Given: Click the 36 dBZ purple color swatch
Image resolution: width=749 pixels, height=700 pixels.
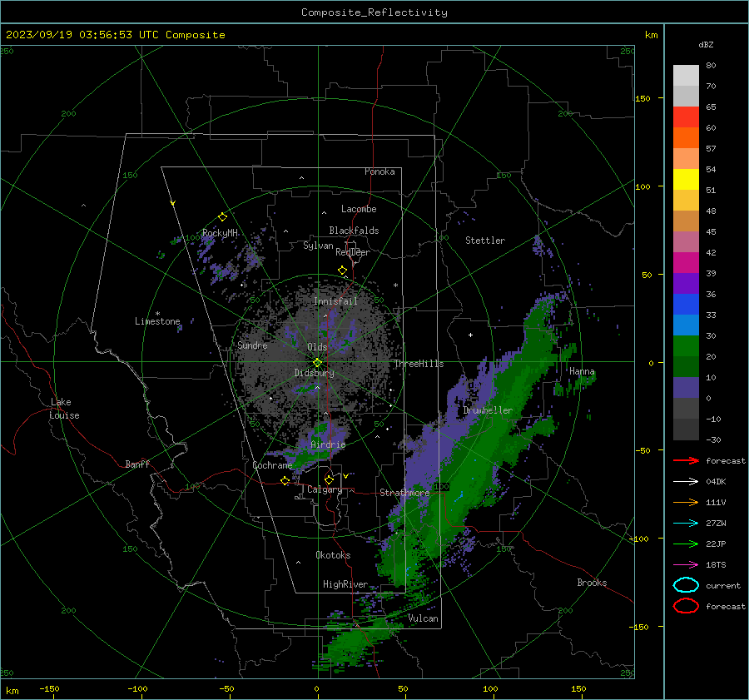Looking at the screenshot, I should (686, 283).
